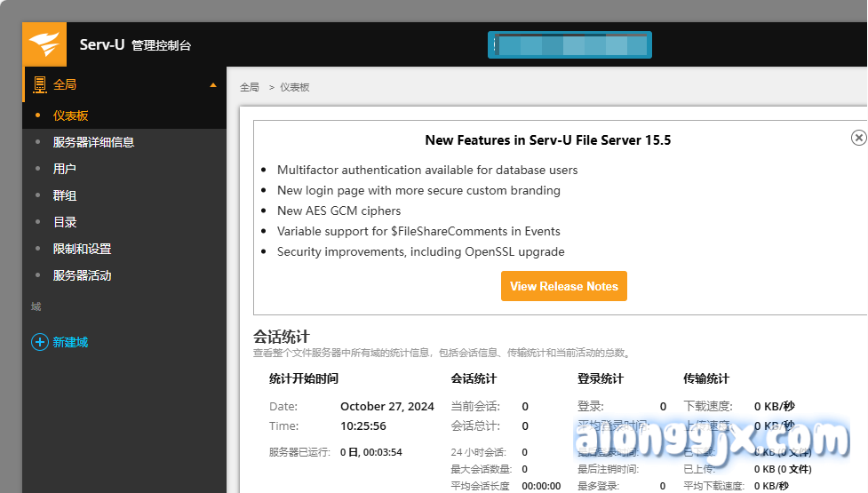This screenshot has height=493, width=868.
Task: Click the 全局 server icon in sidebar
Action: click(x=39, y=85)
